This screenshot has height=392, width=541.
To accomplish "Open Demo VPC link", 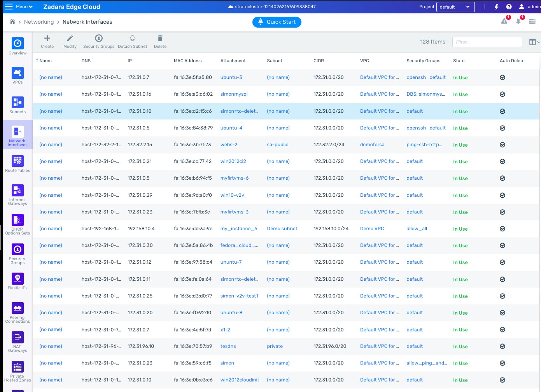I will pos(372,229).
